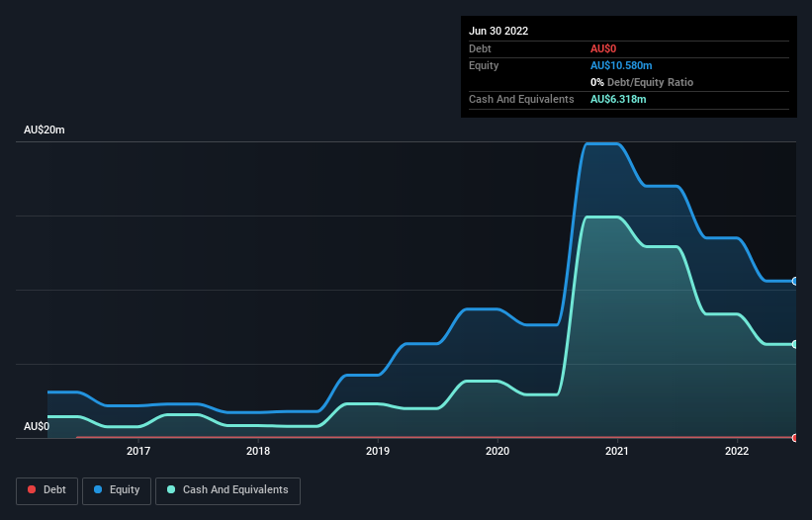Click the AU$20m y-axis label
Viewport: 812px width, 520px height.
45,130
